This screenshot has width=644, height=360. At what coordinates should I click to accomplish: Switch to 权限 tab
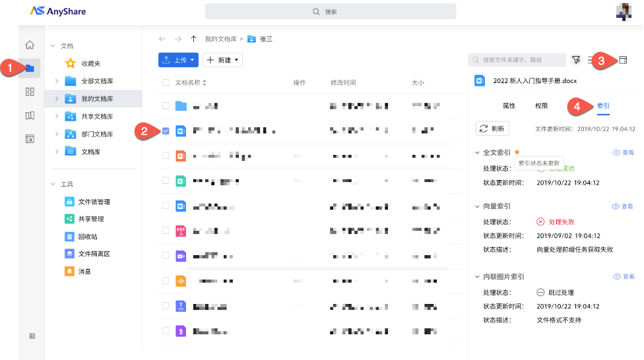(x=541, y=106)
